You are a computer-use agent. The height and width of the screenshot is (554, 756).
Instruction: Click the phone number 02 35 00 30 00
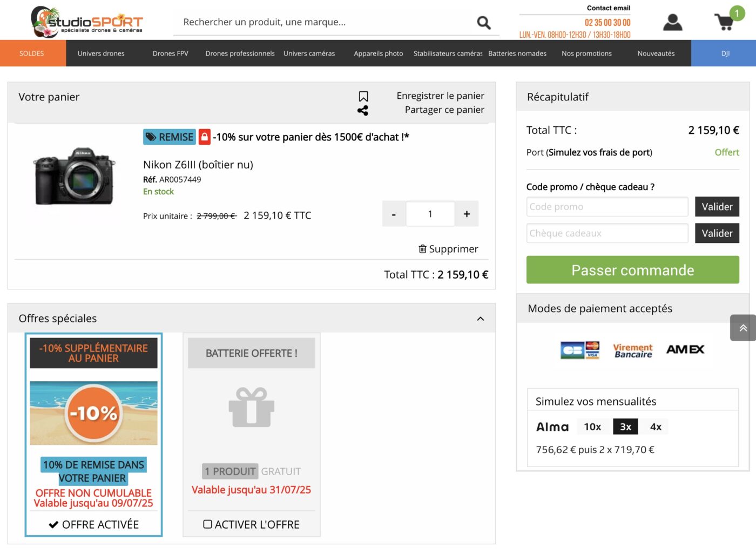click(607, 23)
